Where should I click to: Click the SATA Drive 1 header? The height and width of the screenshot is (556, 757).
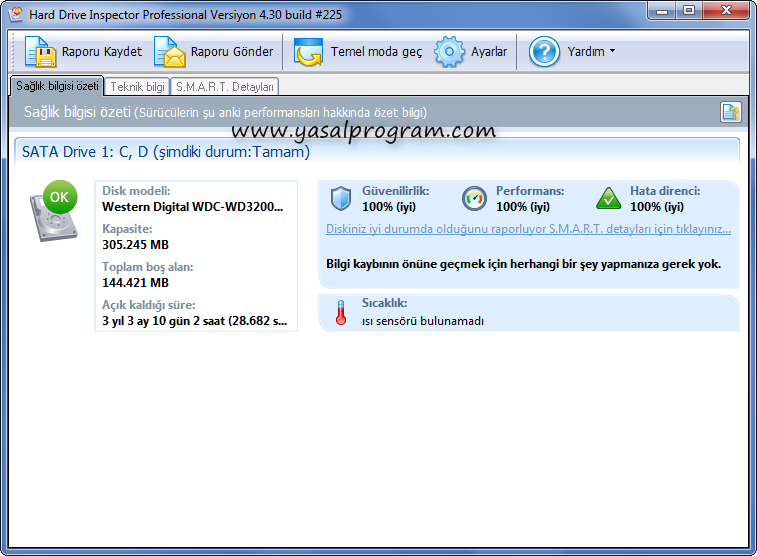166,152
